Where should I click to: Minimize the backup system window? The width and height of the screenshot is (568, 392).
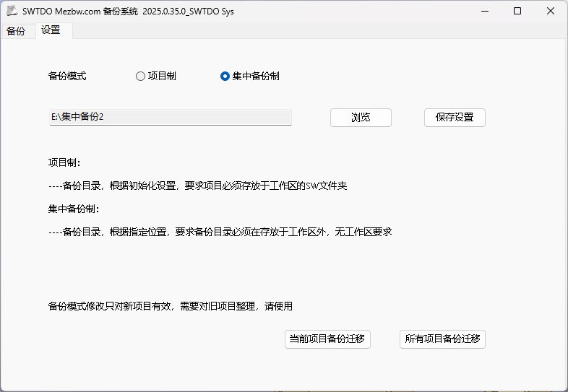pos(483,11)
